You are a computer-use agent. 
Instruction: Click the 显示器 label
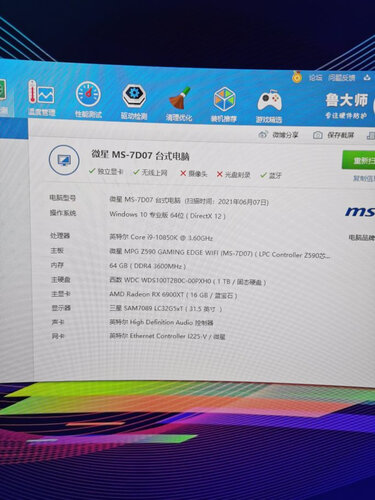tap(61, 308)
